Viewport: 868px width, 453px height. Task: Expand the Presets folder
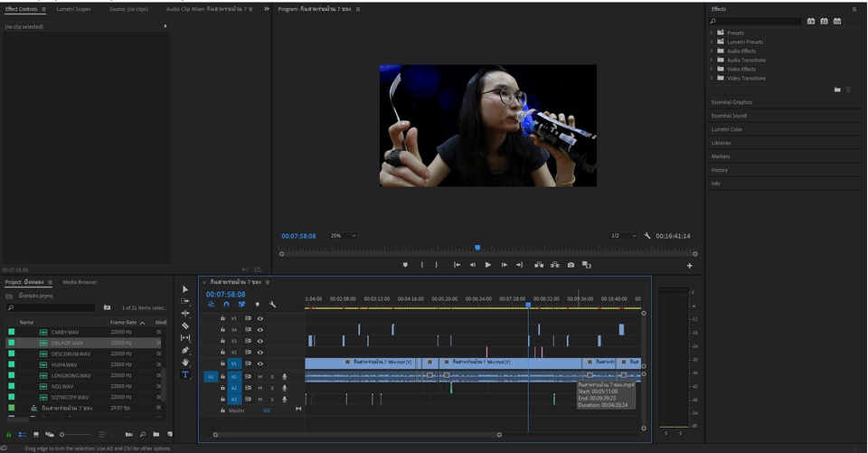point(712,33)
